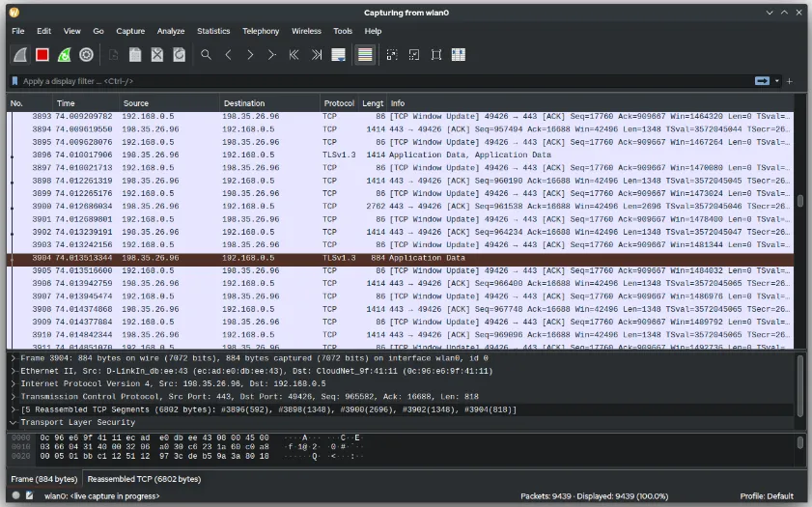
Task: Click the reload capture file icon
Action: pyautogui.click(x=180, y=55)
